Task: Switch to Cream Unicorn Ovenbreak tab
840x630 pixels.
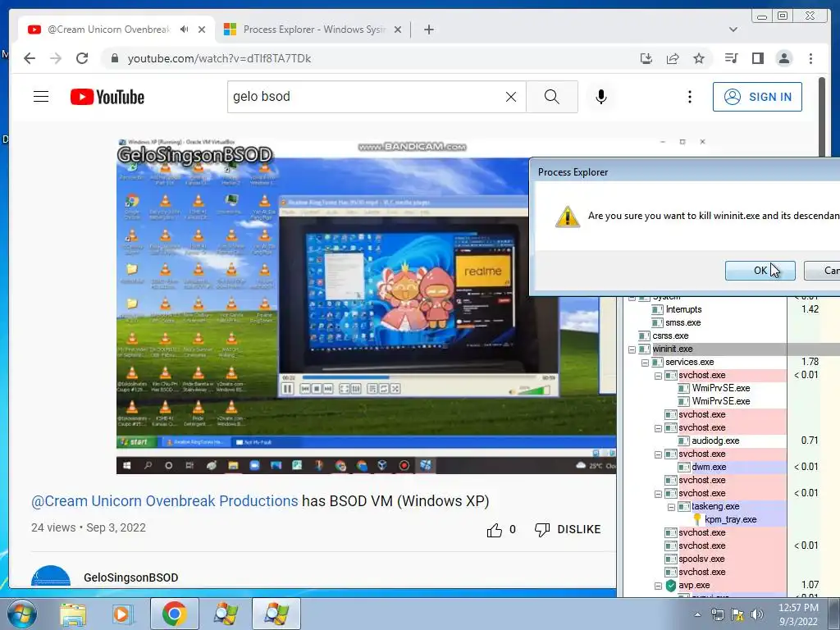Action: (x=107, y=30)
